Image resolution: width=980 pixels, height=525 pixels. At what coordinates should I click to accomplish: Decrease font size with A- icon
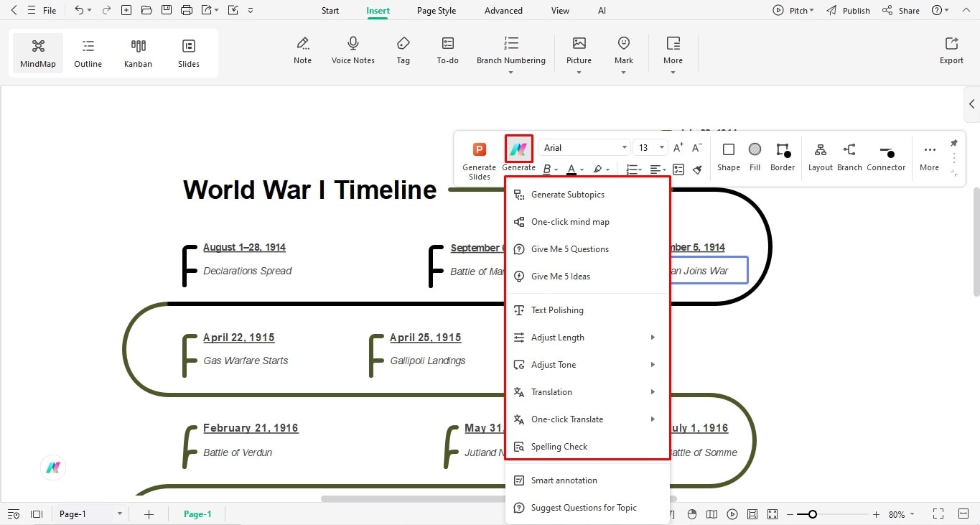click(697, 148)
